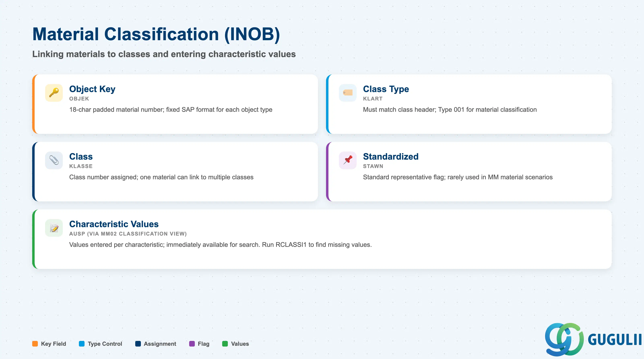Screen dimensions: 644x359
Task: Select the Characteristic Values card heading
Action: point(114,224)
